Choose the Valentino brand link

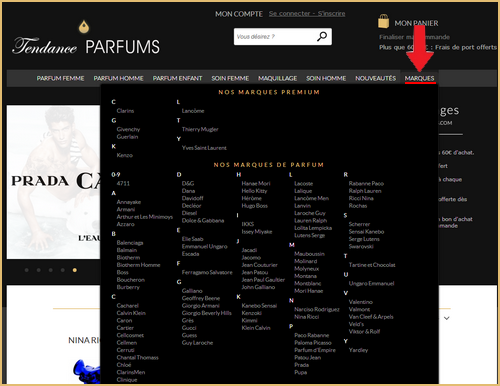[x=361, y=302]
